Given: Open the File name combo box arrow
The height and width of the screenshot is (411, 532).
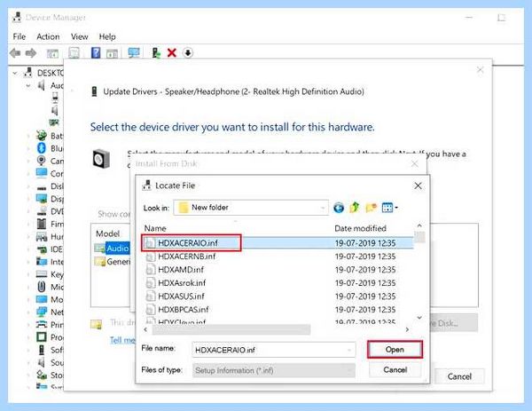Looking at the screenshot, I should [x=349, y=350].
